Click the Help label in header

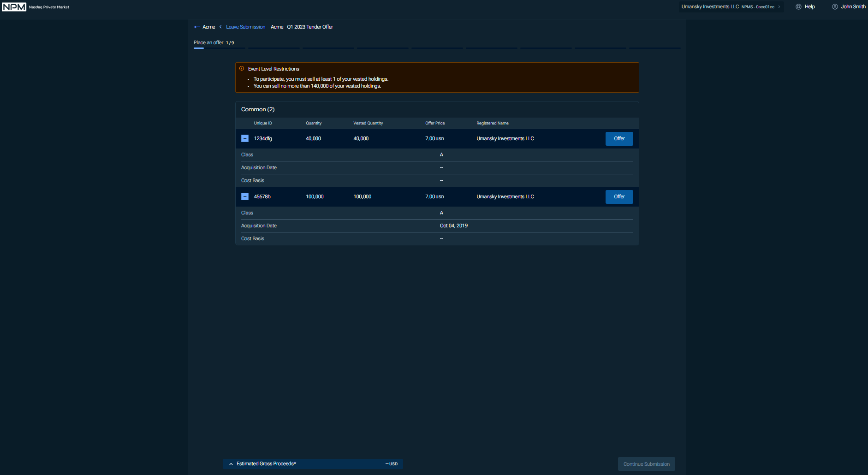[x=809, y=7]
